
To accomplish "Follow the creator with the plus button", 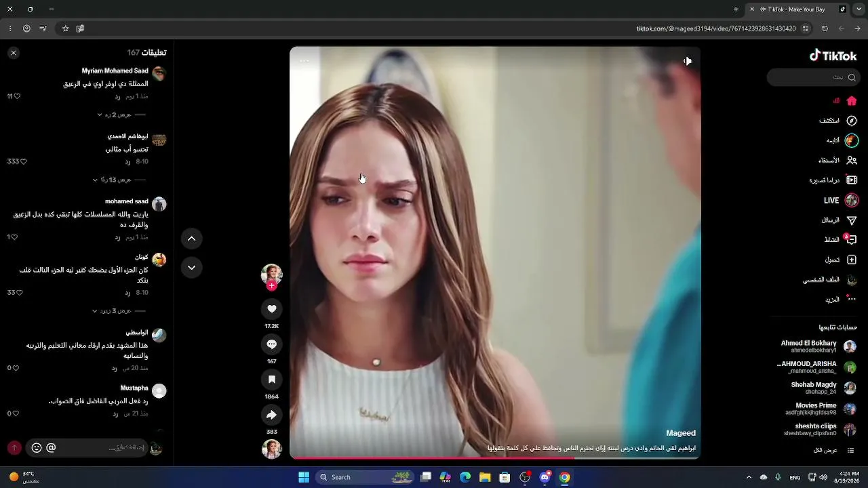I will [x=271, y=286].
